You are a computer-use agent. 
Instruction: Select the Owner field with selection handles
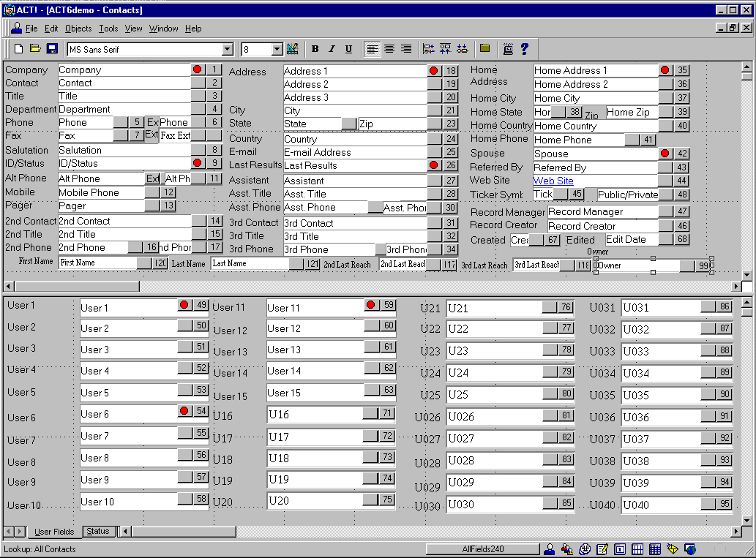tap(654, 265)
